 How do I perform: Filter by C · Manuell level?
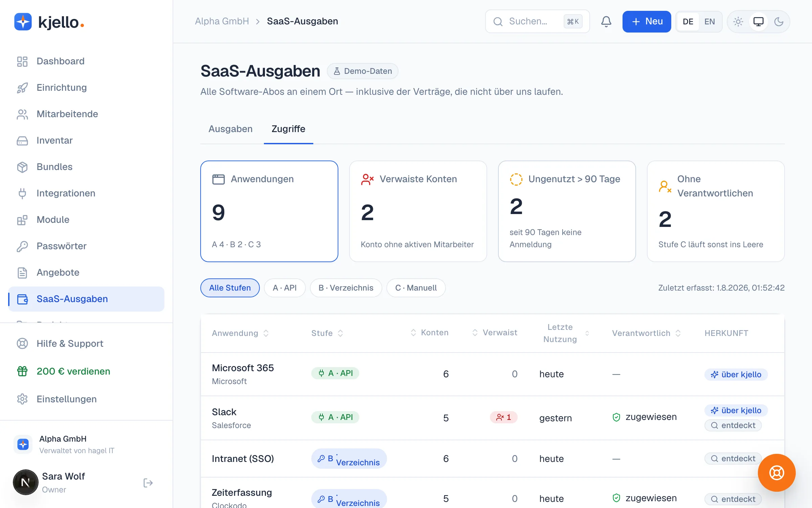(x=416, y=288)
